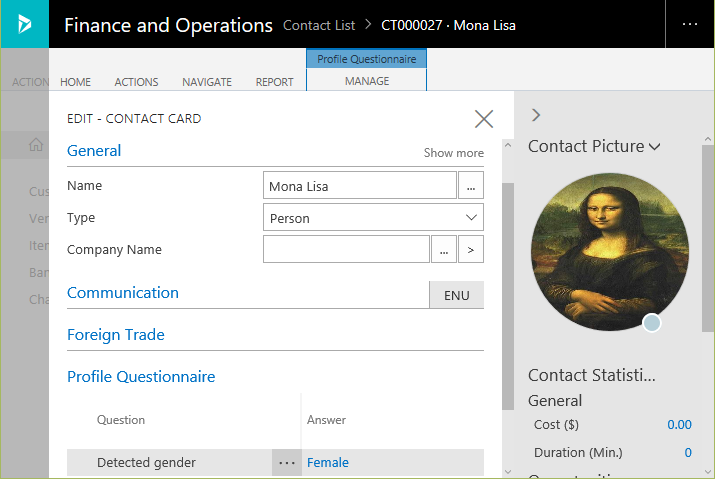
Task: Click the Company Name arrow button
Action: 471,249
